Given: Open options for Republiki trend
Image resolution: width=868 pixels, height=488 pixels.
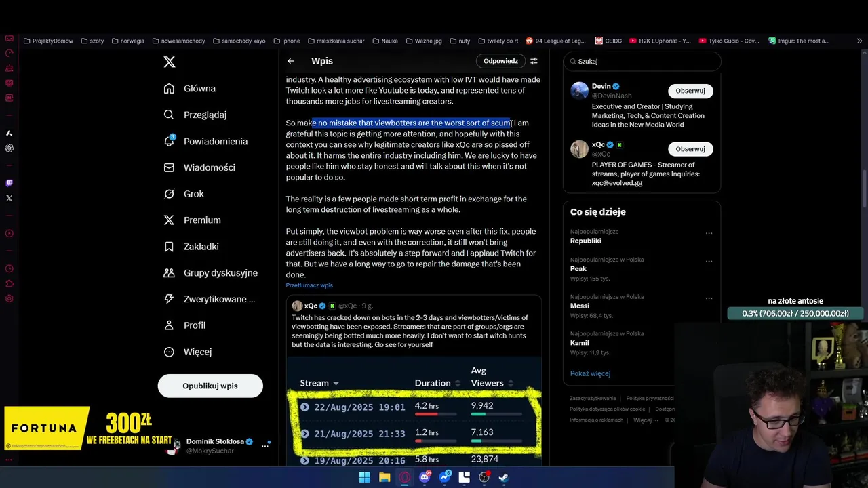Looking at the screenshot, I should pos(709,233).
